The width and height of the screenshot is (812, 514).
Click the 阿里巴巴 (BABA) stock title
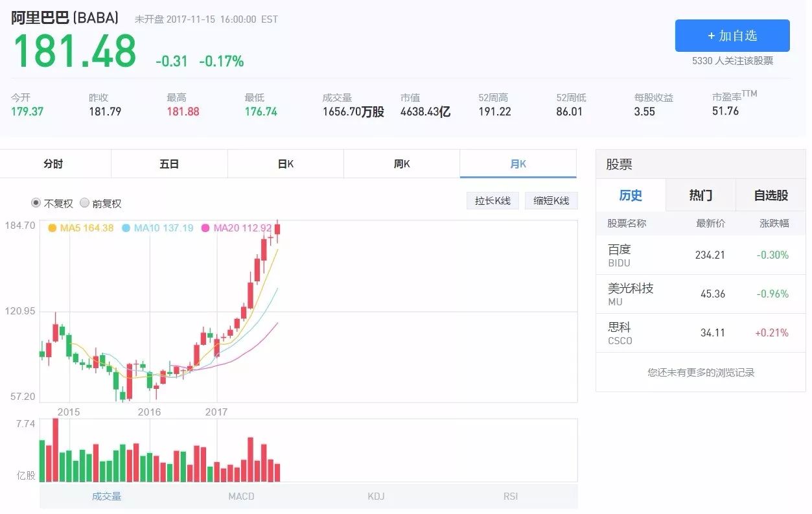(x=65, y=18)
